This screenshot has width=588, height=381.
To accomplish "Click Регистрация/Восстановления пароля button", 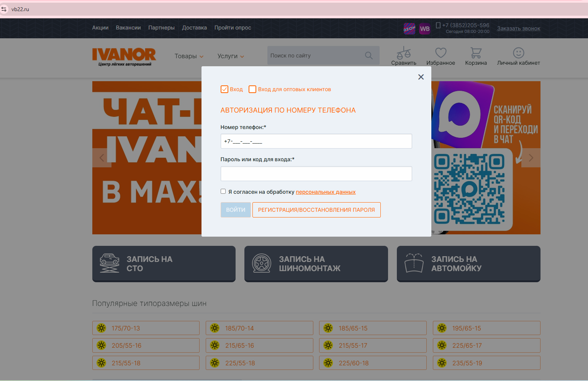I will [316, 210].
